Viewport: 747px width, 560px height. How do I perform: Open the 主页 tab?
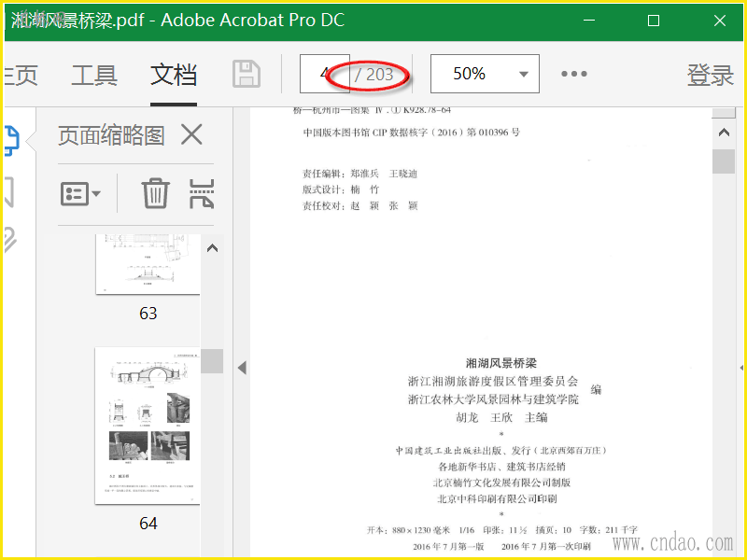pyautogui.click(x=21, y=75)
